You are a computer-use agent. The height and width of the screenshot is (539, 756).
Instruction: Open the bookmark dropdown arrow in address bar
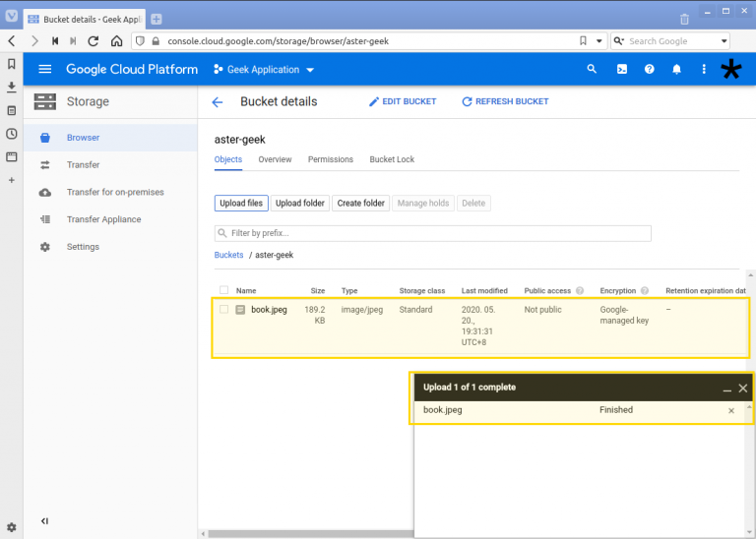click(599, 41)
